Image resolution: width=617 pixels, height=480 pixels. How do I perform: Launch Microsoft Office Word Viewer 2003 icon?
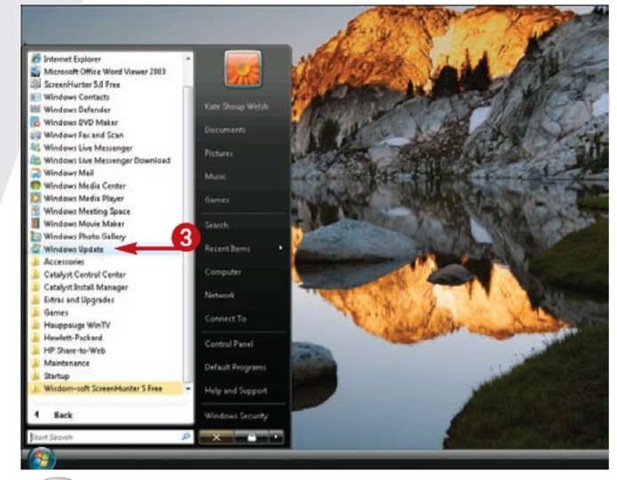(36, 71)
